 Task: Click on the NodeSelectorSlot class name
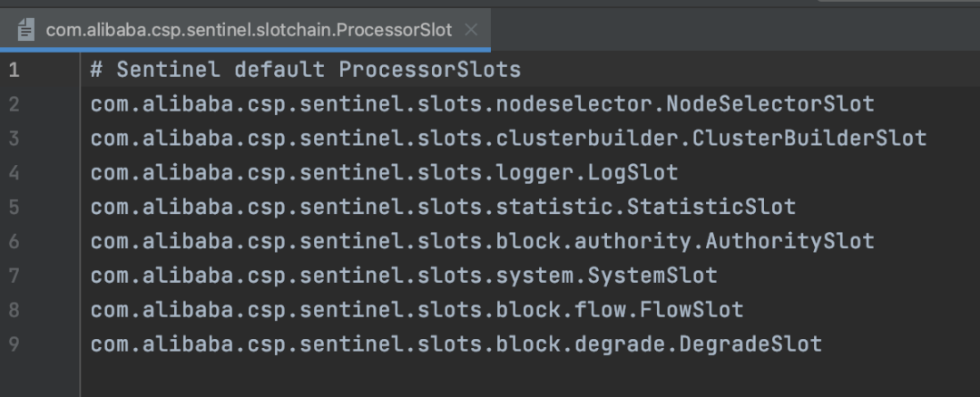tap(770, 103)
